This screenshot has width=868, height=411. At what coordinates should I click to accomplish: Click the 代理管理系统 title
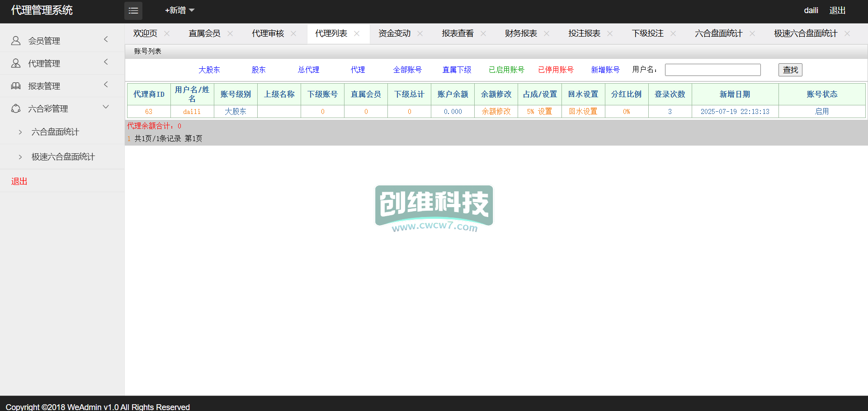[x=42, y=10]
